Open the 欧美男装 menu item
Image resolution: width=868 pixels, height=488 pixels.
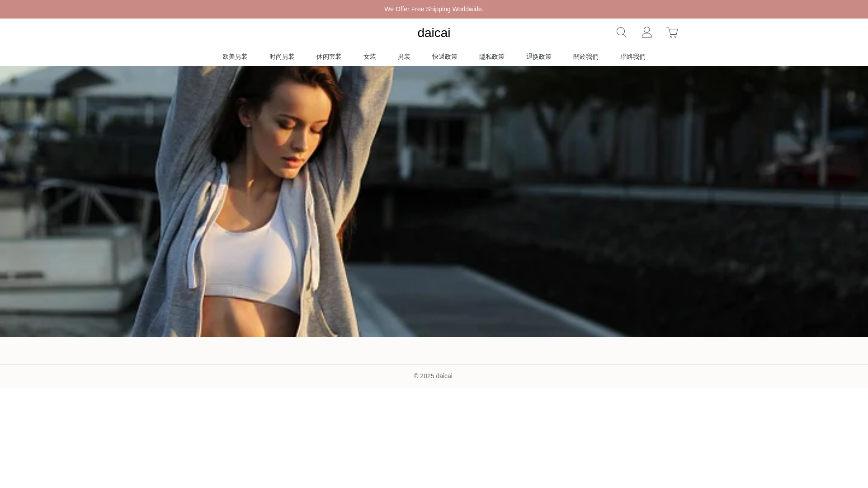tap(235, 56)
